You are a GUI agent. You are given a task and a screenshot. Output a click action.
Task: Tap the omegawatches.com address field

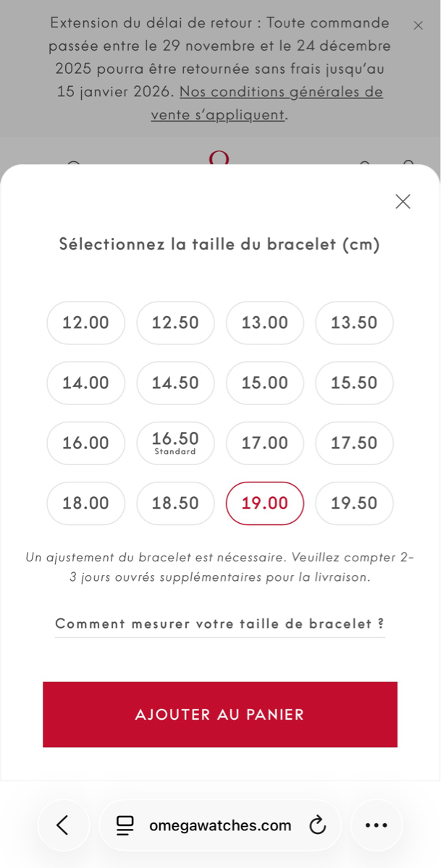click(220, 825)
